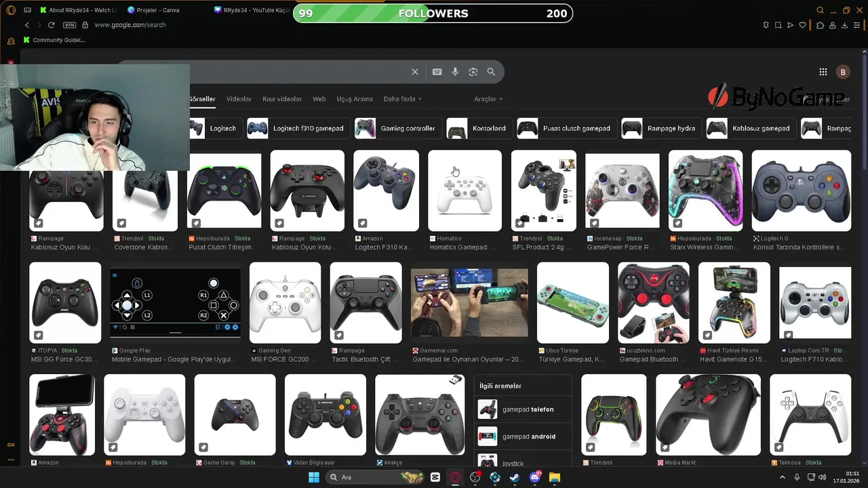Open white Homatics Gamepad image
Viewport: 868px width, 488px height.
tap(465, 190)
